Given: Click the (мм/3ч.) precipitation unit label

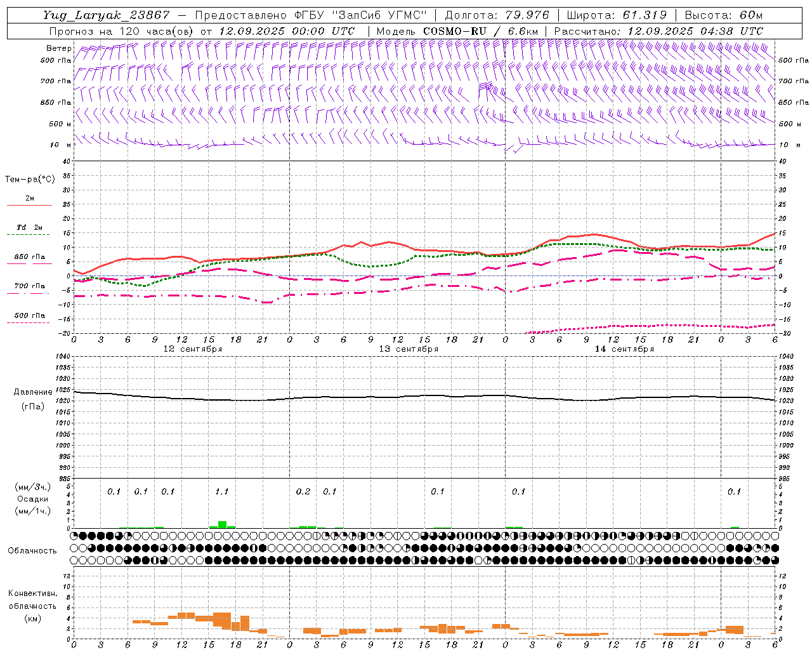Looking at the screenshot, I should tap(32, 487).
